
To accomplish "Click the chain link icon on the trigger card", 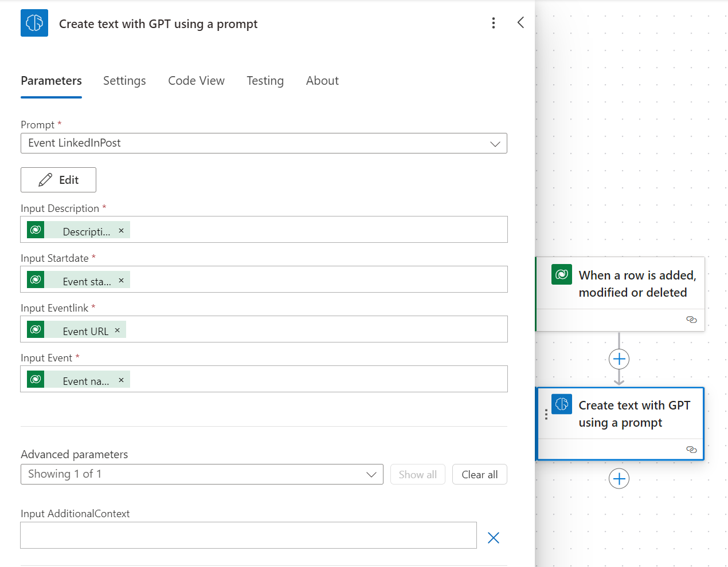I will coord(691,320).
